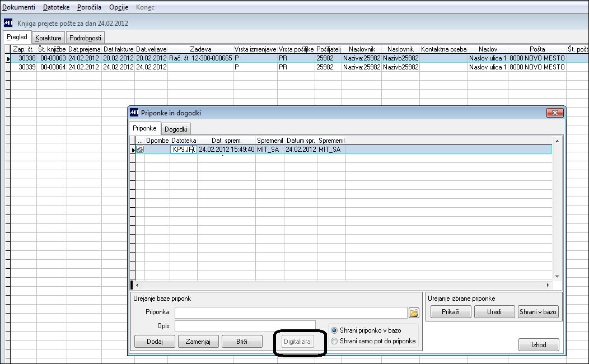
Task: Click the MIT logo beside Knjiga prejete pošte
Action: pyautogui.click(x=8, y=23)
